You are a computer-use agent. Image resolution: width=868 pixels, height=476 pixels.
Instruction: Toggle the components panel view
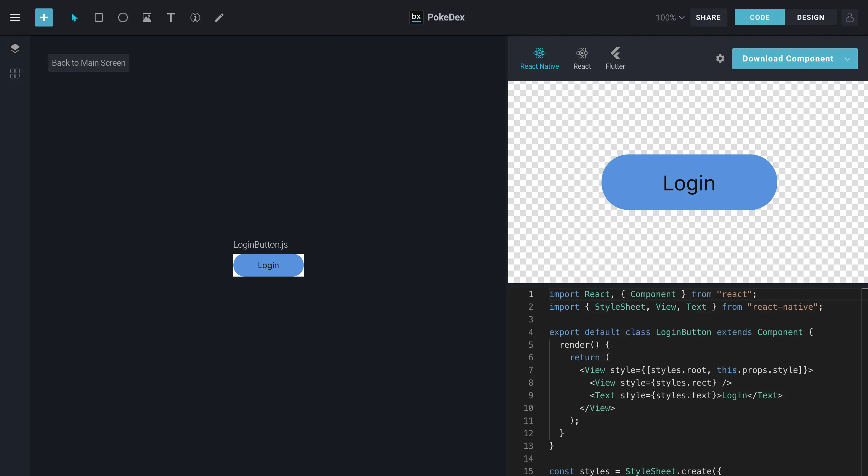15,73
